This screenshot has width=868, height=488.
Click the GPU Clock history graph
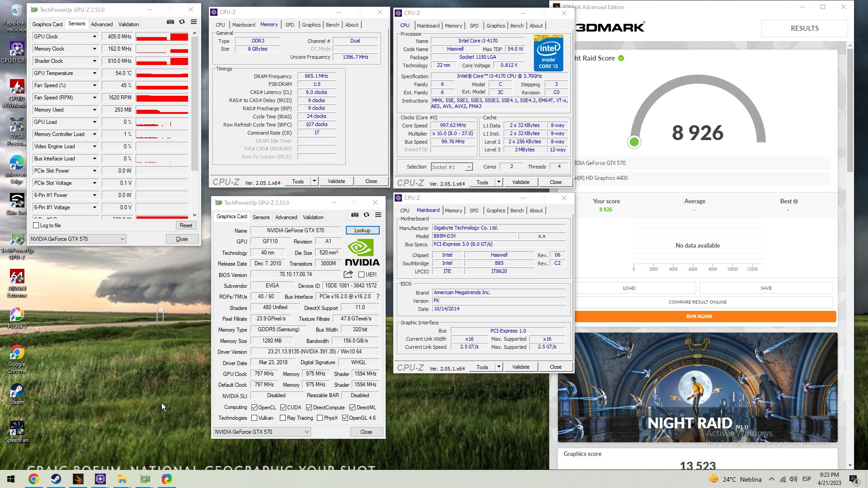[x=162, y=37]
